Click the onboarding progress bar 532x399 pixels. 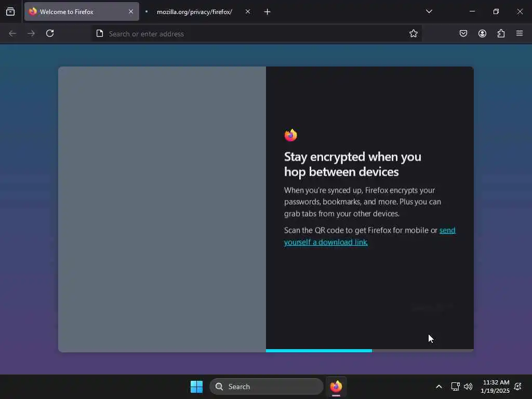tap(369, 351)
